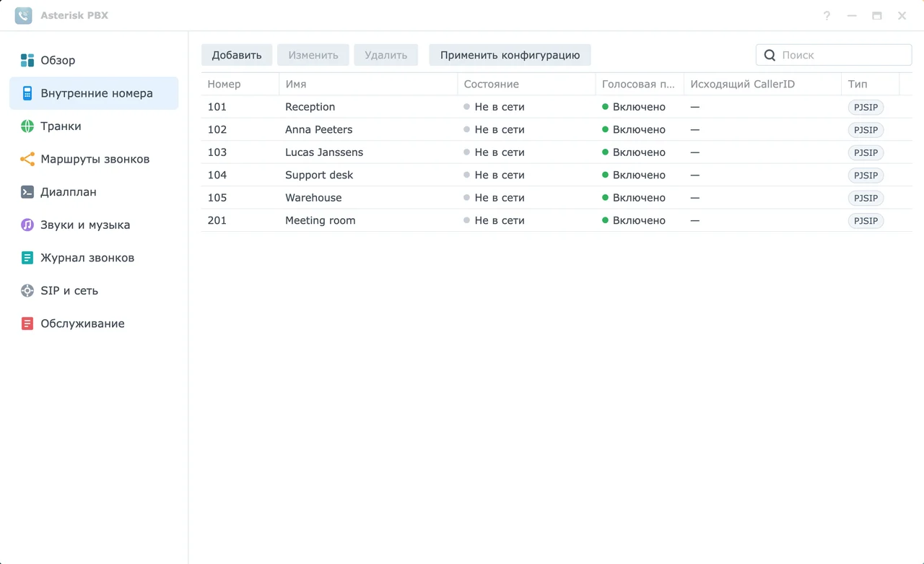
Task: Click the Обслуживание red icon
Action: (27, 324)
